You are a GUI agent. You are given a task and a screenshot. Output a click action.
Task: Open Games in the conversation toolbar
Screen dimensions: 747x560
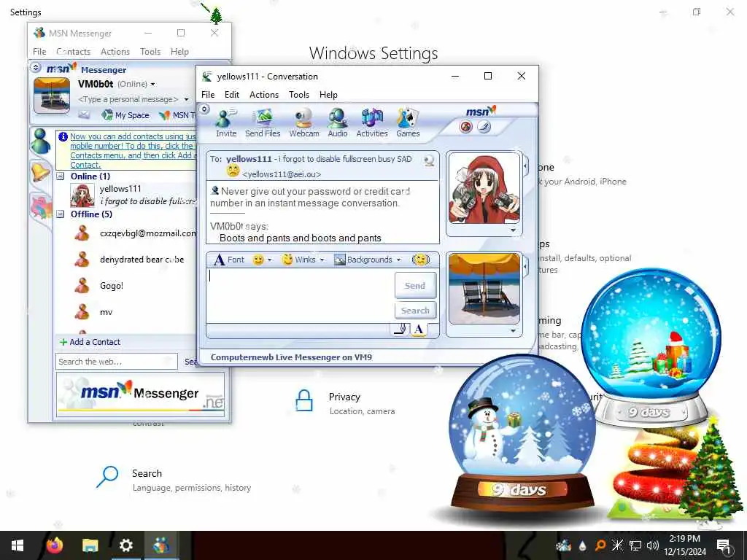click(408, 122)
